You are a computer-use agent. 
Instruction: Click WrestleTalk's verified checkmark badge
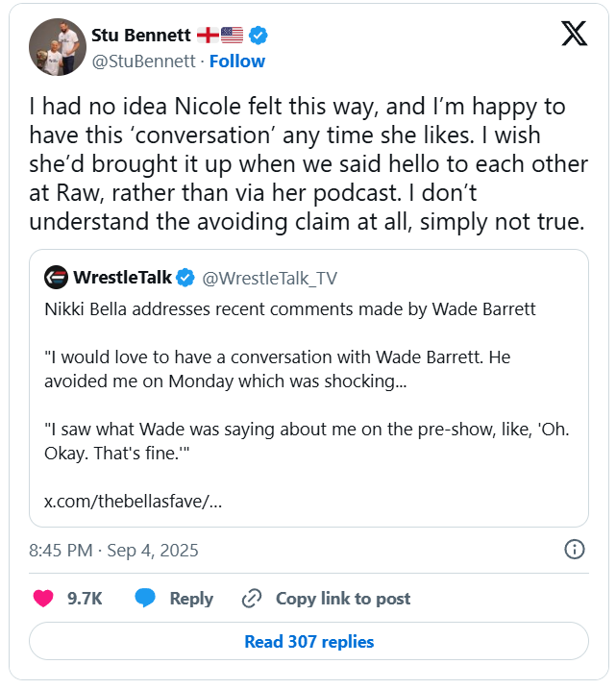185,278
